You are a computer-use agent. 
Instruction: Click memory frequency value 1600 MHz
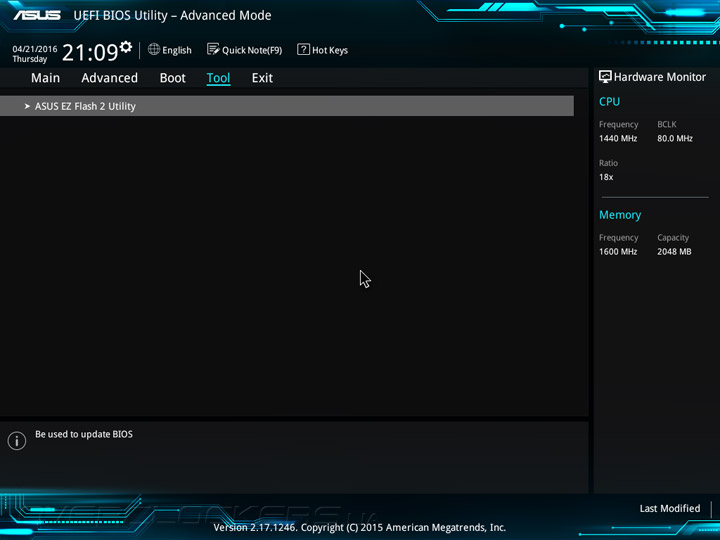618,252
